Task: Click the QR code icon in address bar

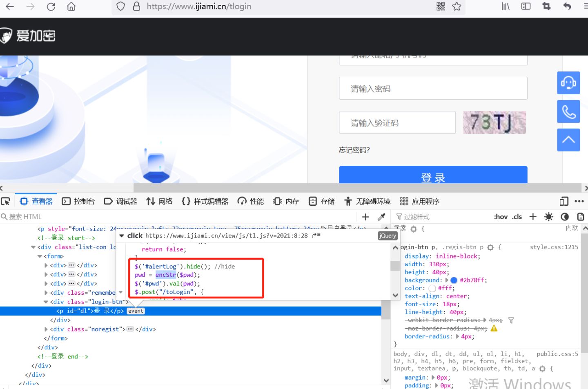Action: (x=441, y=7)
